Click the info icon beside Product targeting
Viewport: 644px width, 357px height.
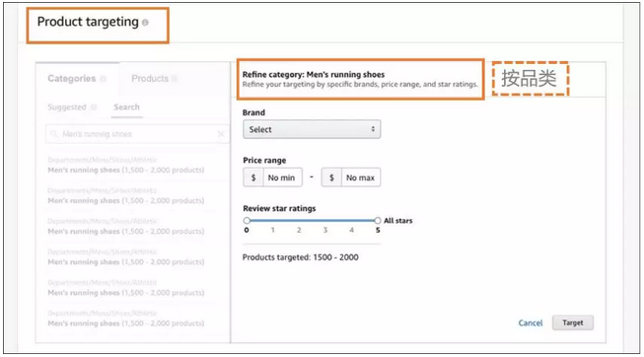(145, 23)
